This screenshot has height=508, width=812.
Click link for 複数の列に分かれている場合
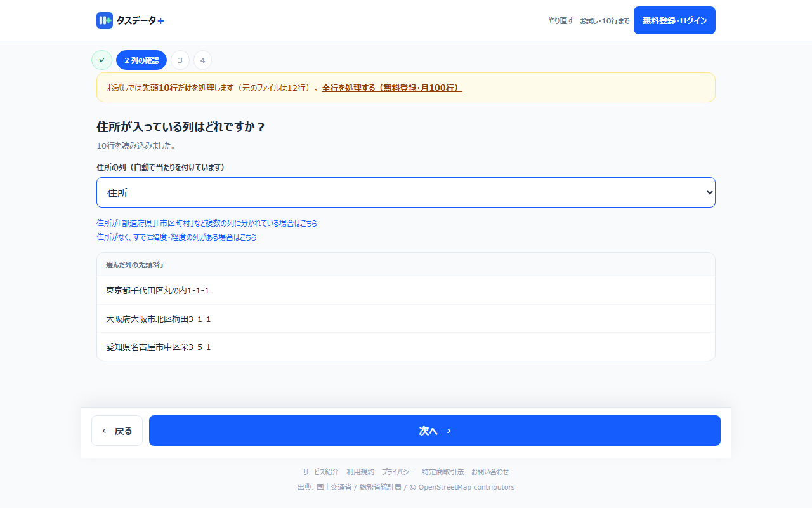207,224
